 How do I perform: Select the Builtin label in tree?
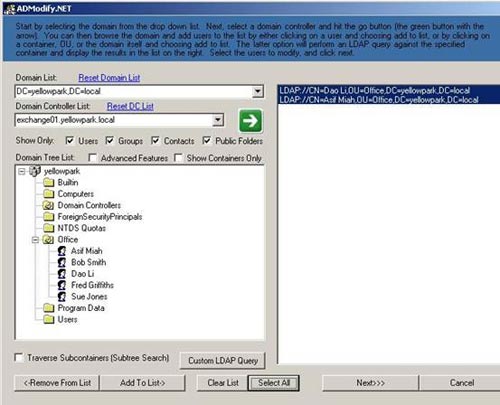tap(68, 183)
